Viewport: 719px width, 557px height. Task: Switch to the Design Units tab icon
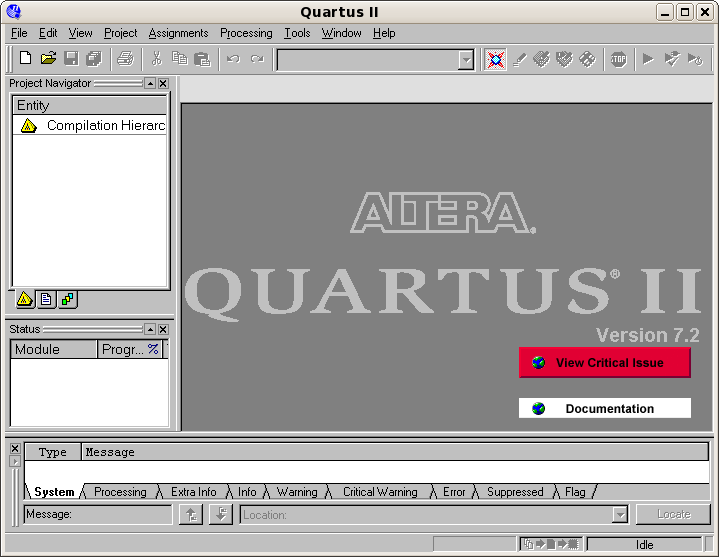[67, 299]
